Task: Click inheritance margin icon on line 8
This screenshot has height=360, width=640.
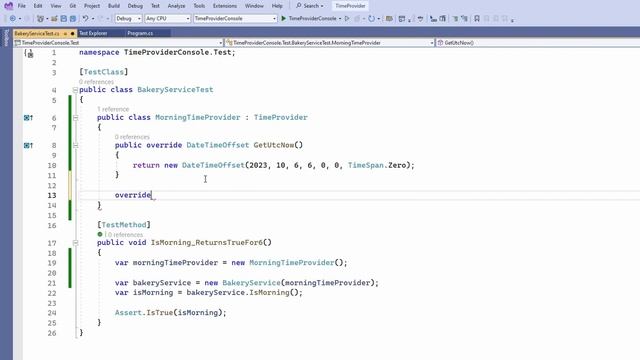Action: [28, 145]
